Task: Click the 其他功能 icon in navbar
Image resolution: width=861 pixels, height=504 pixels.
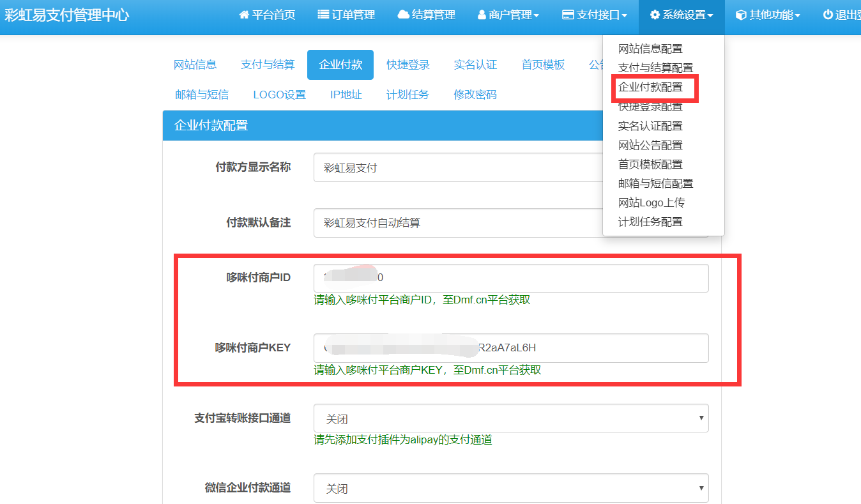Action: 742,14
